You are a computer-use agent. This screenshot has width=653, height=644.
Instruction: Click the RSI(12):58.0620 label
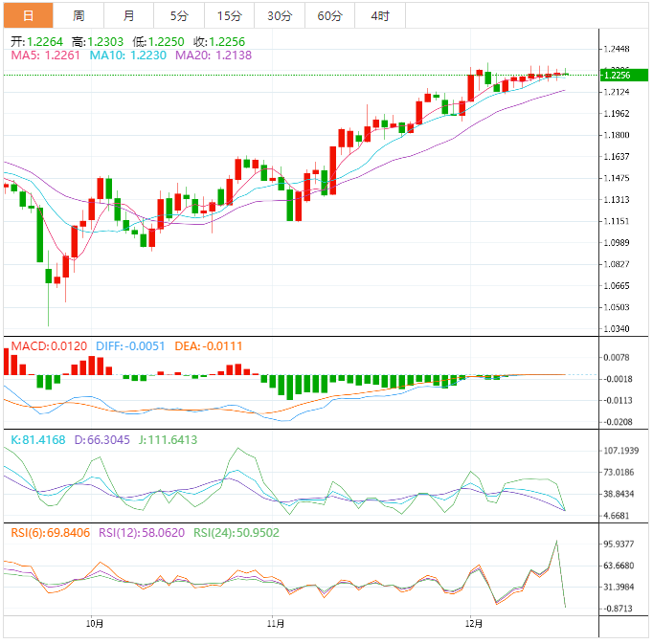(x=142, y=532)
